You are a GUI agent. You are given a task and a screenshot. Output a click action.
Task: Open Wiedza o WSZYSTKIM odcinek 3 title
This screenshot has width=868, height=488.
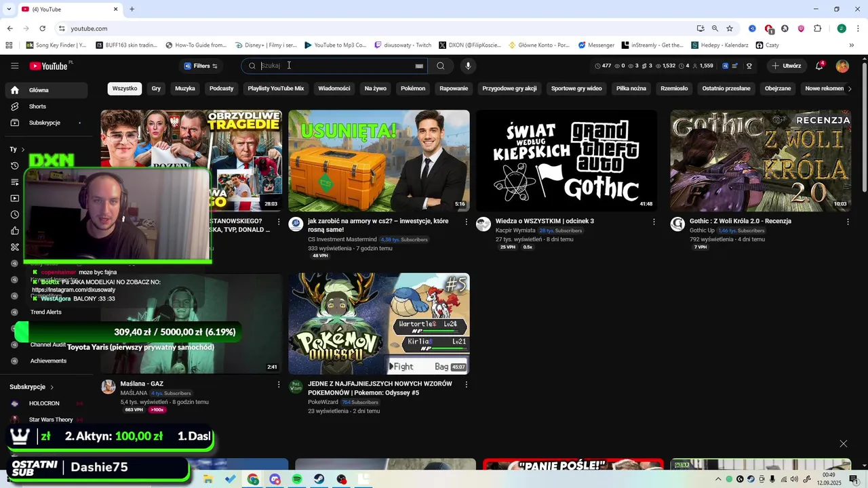(x=545, y=221)
